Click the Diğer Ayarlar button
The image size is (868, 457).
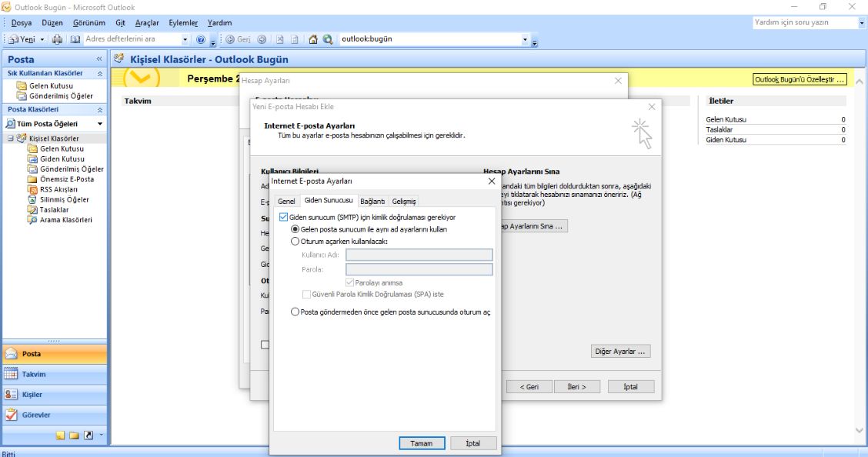click(621, 351)
